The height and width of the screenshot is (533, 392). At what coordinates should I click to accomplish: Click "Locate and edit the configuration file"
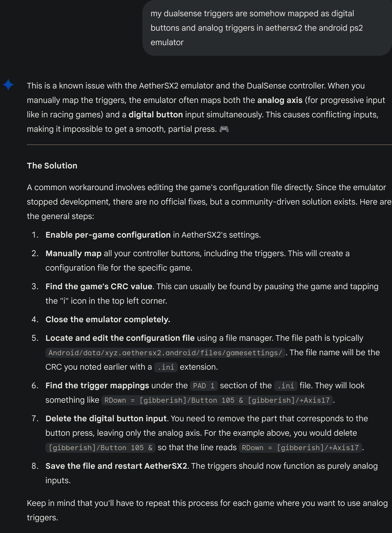coord(120,338)
